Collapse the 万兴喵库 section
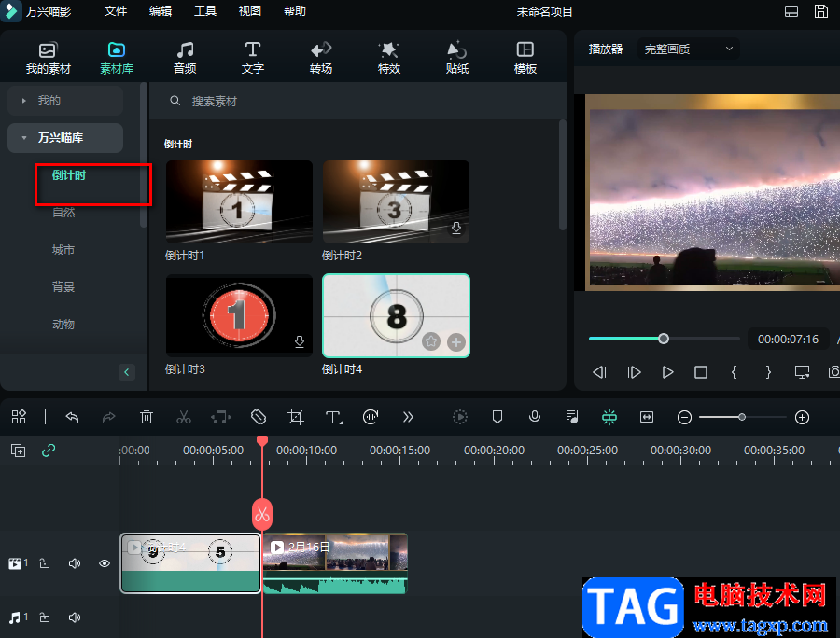Image resolution: width=840 pixels, height=638 pixels. tap(65, 137)
